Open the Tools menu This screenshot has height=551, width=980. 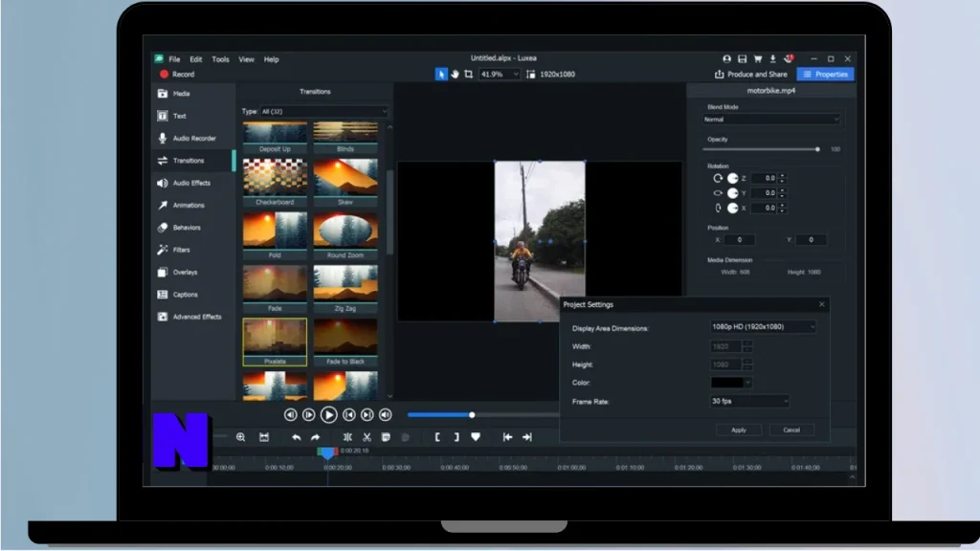point(221,59)
